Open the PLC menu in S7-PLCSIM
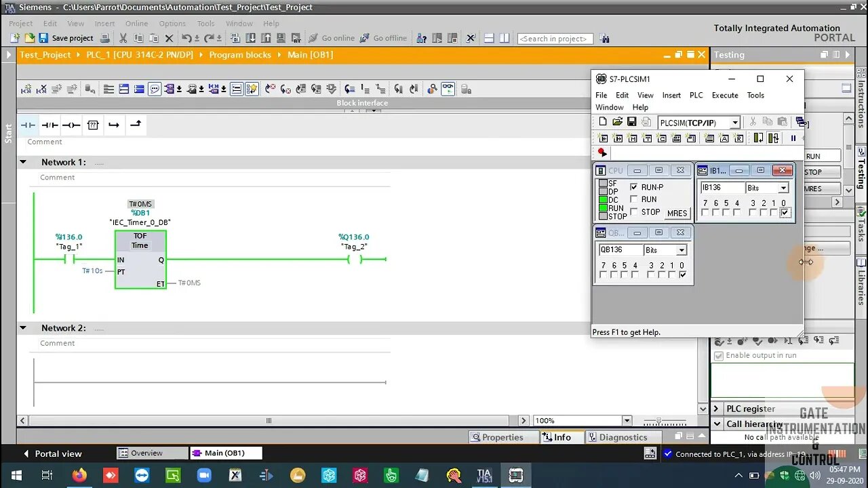The height and width of the screenshot is (488, 868). click(x=696, y=96)
